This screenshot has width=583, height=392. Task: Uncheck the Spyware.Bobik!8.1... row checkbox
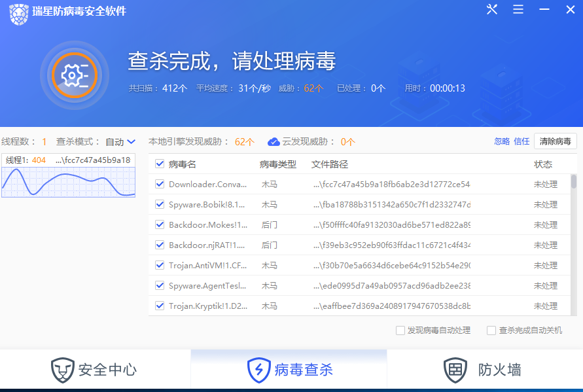point(160,204)
